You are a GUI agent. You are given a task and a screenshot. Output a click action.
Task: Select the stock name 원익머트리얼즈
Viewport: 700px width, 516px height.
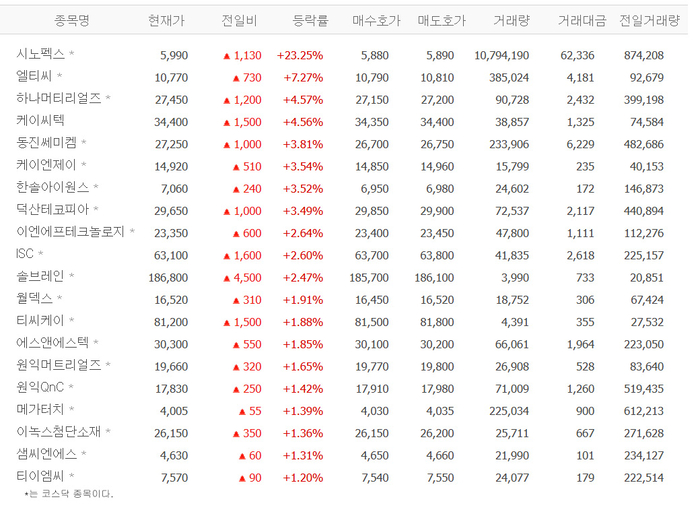(59, 365)
